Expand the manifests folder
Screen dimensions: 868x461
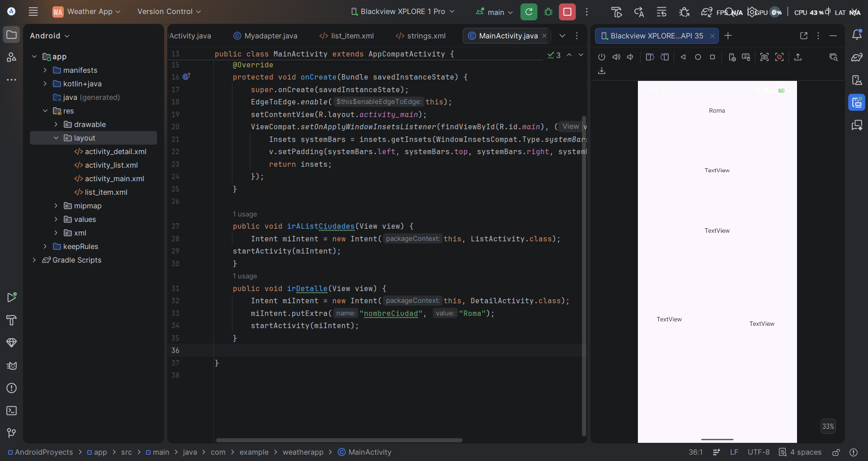(x=45, y=70)
